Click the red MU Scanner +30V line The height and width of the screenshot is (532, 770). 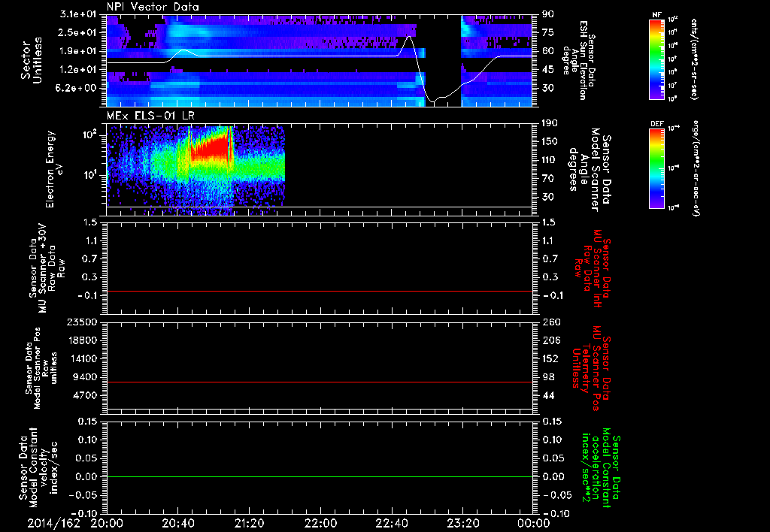pyautogui.click(x=320, y=291)
